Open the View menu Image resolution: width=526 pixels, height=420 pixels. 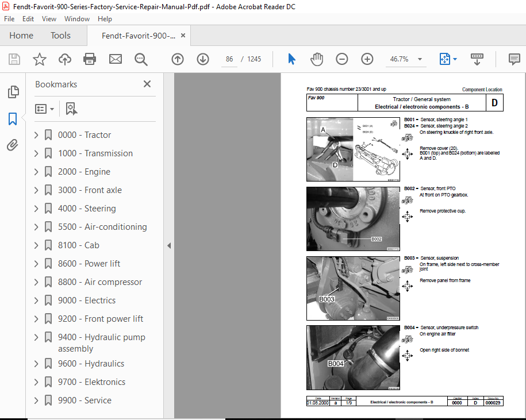[x=49, y=19]
